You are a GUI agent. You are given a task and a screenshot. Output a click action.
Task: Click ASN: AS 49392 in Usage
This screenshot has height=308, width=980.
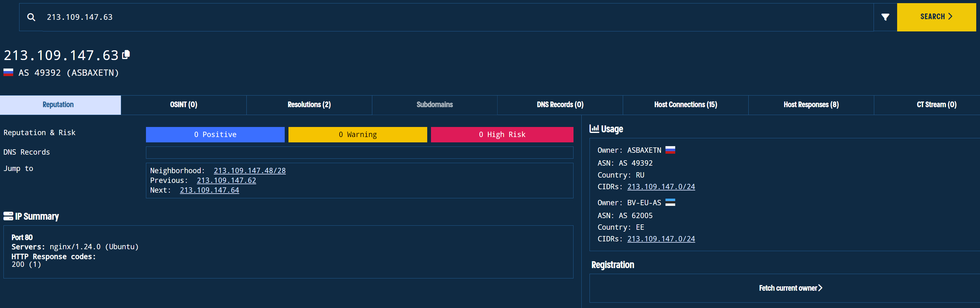(x=625, y=163)
